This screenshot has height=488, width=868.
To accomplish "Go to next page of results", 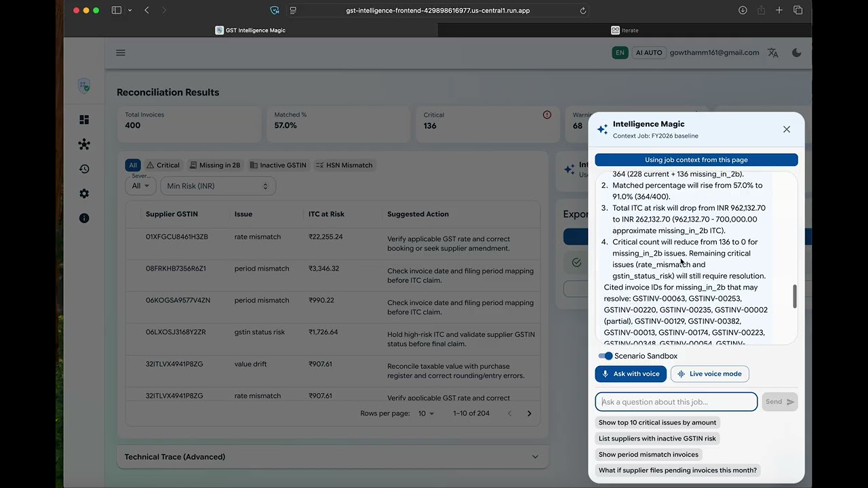I will (530, 413).
